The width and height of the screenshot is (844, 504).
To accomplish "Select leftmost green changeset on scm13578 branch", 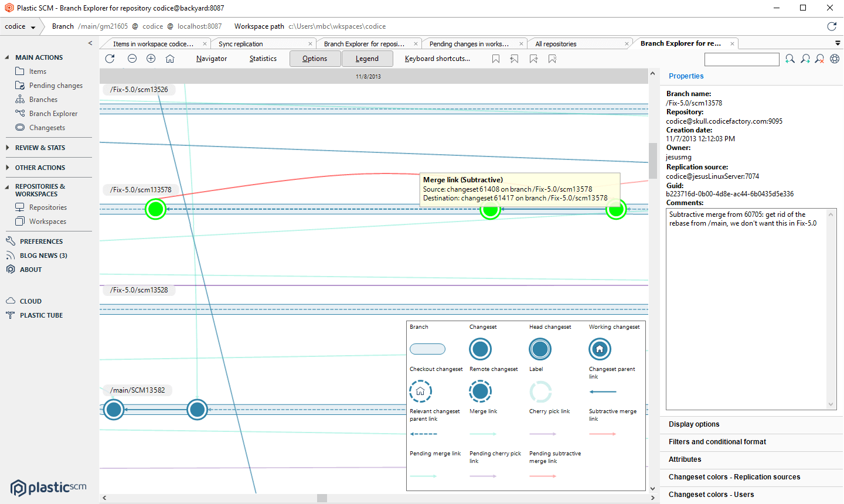I will pyautogui.click(x=155, y=209).
